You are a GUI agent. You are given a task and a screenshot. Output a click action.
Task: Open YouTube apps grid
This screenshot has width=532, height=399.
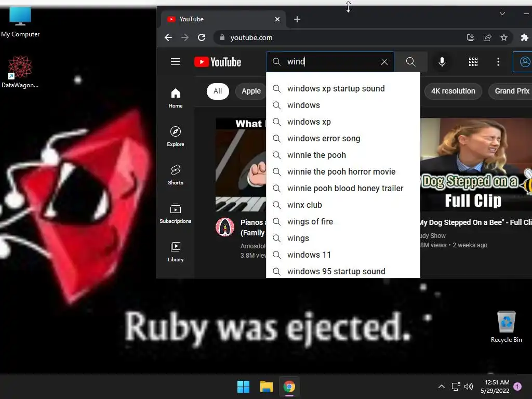(x=473, y=62)
